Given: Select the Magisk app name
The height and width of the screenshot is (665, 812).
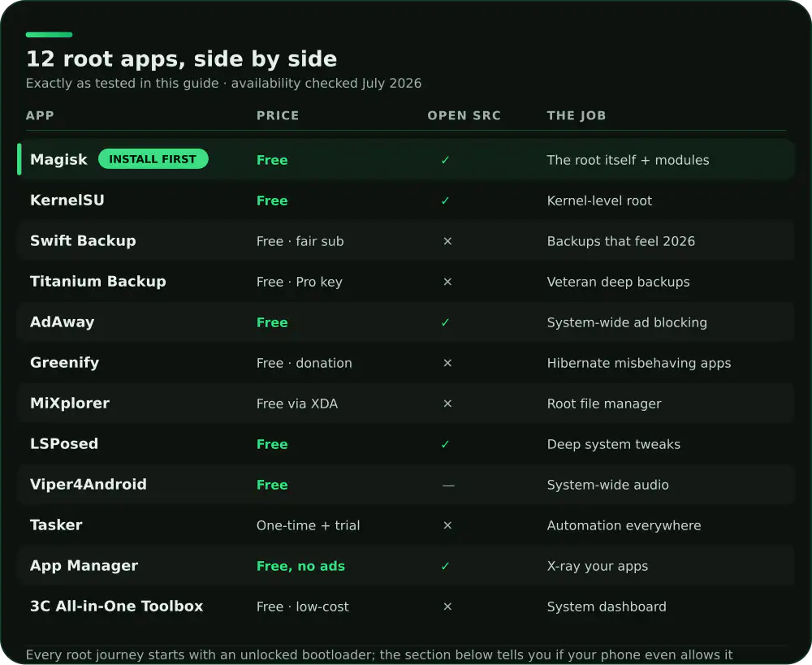Looking at the screenshot, I should pyautogui.click(x=59, y=159).
